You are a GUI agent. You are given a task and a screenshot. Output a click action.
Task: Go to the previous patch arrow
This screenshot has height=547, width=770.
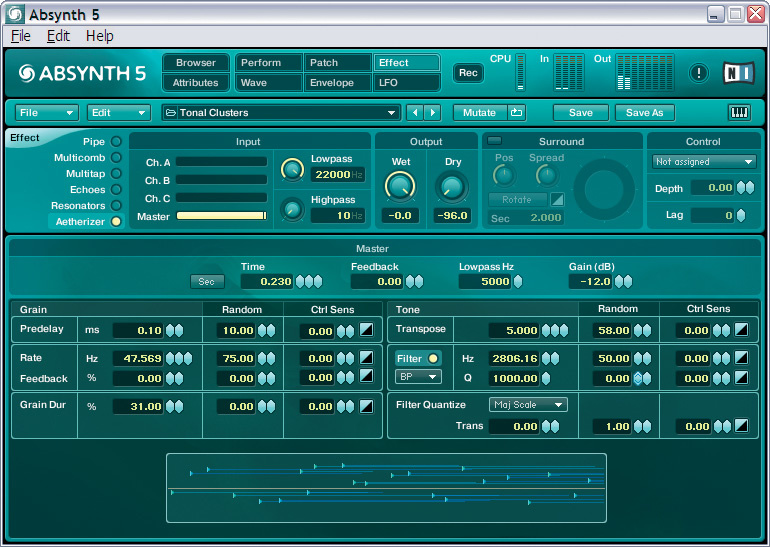coord(417,113)
